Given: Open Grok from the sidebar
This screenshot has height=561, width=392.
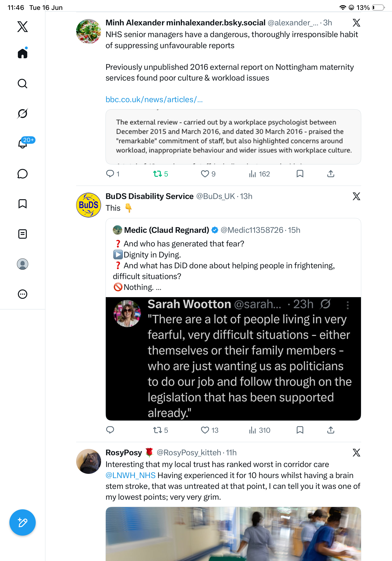Looking at the screenshot, I should [23, 114].
